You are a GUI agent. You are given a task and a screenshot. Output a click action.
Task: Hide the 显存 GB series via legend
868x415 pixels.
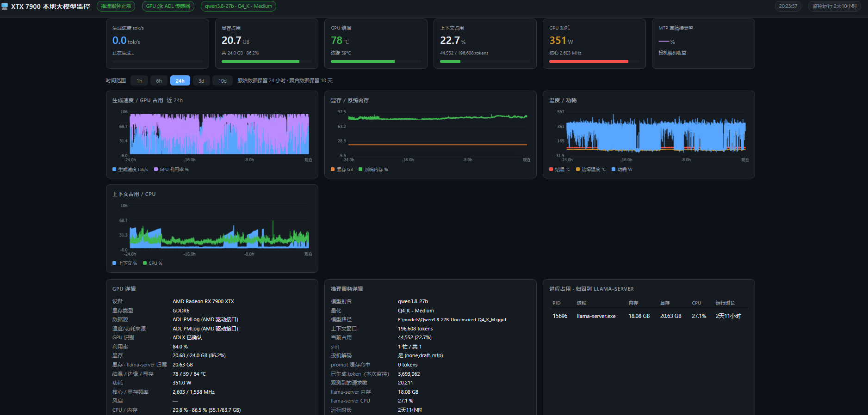342,170
